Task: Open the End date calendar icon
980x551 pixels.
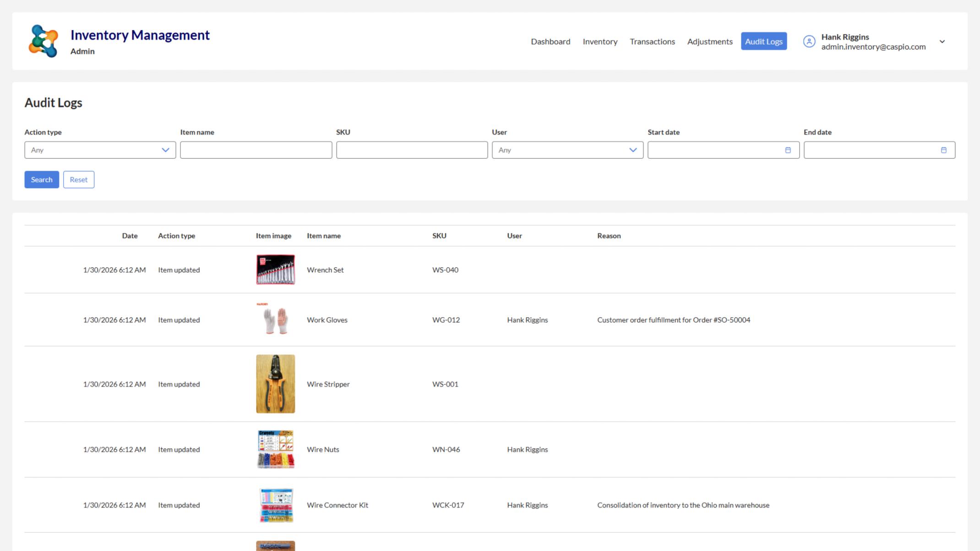Action: [x=943, y=150]
